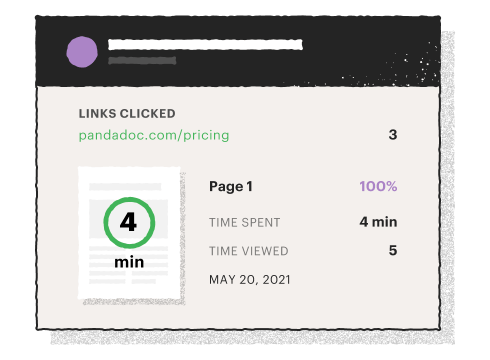This screenshot has height=360, width=490.
Task: Click the TIME SPENT label
Action: (245, 222)
